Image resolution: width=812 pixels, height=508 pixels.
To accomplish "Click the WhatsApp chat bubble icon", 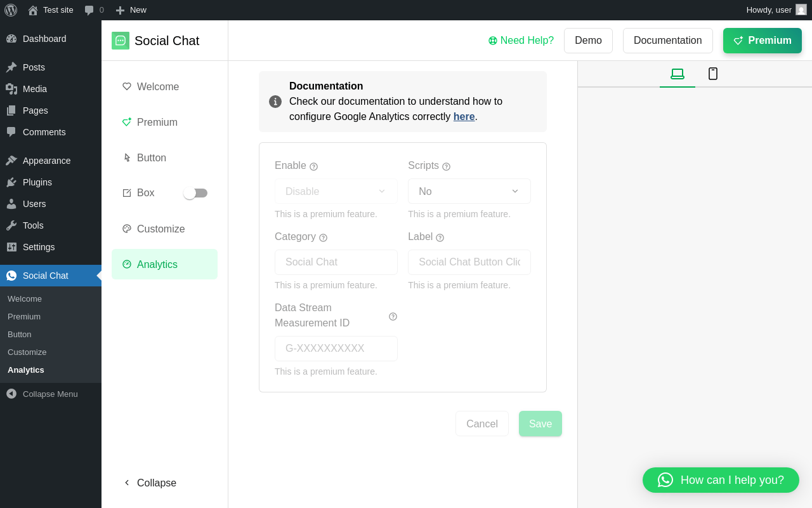I will [665, 480].
